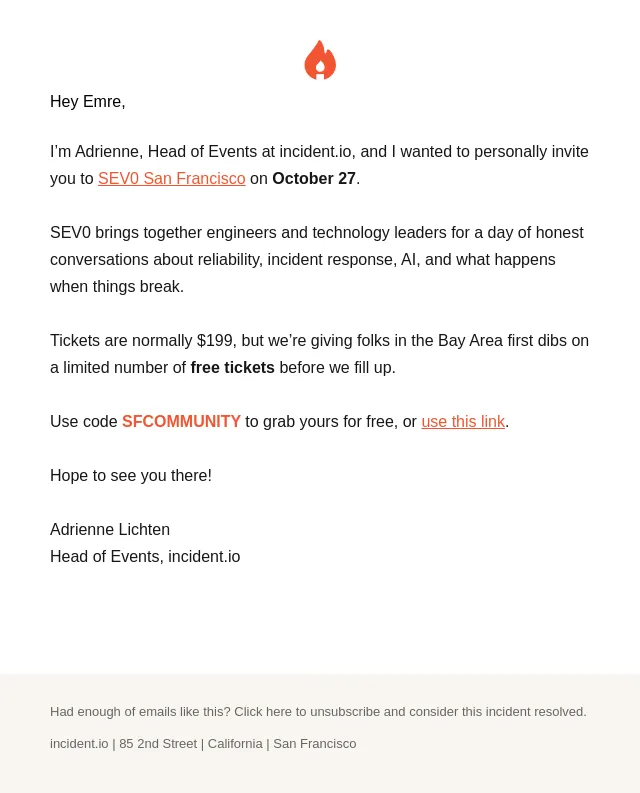
Task: Click "I'm Adrienne, Head of Events" intro sentence
Action: coord(319,165)
